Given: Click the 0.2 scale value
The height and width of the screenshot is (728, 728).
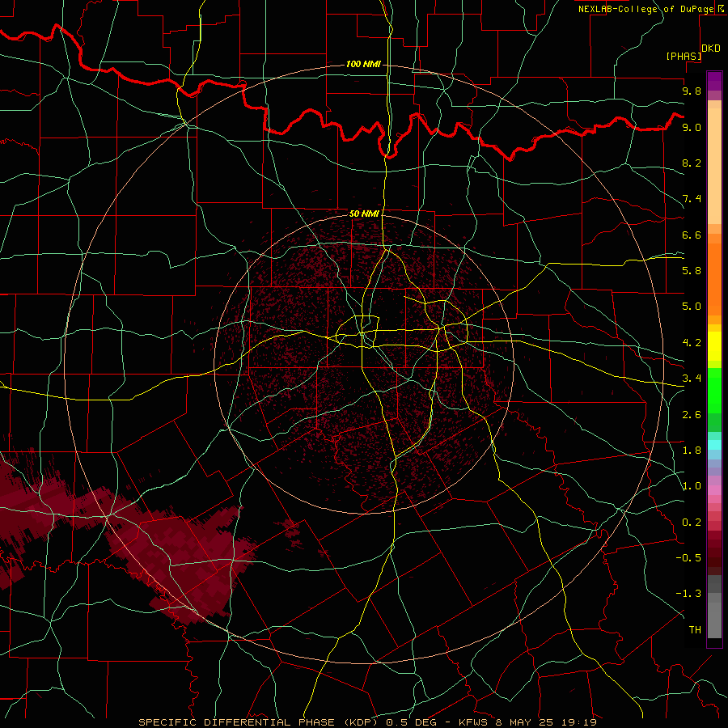Looking at the screenshot, I should pyautogui.click(x=692, y=523).
